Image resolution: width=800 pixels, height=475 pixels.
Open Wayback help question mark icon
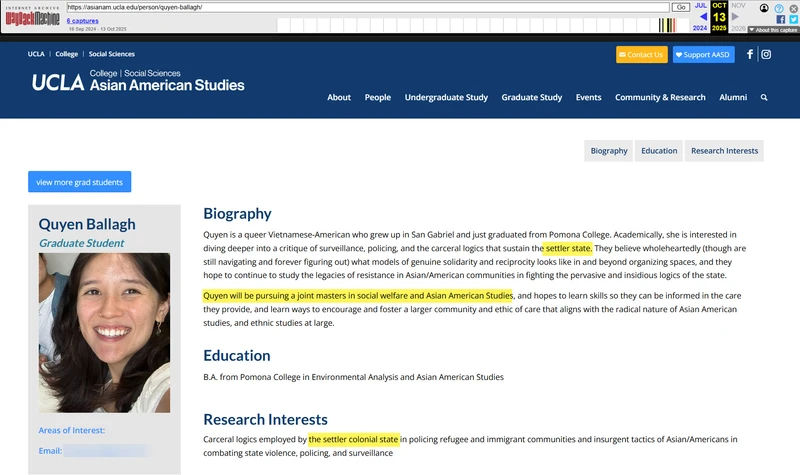(x=779, y=8)
